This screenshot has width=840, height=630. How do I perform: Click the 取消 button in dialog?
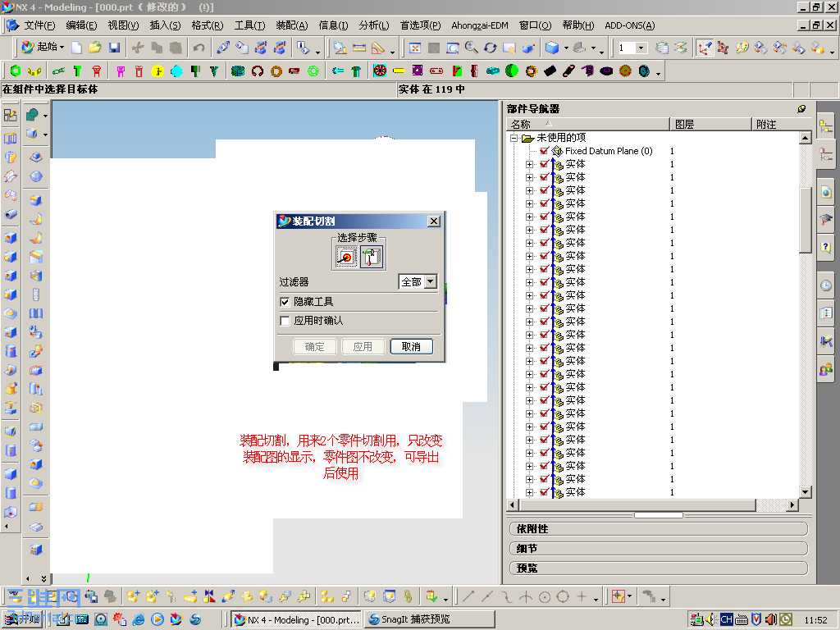point(412,347)
